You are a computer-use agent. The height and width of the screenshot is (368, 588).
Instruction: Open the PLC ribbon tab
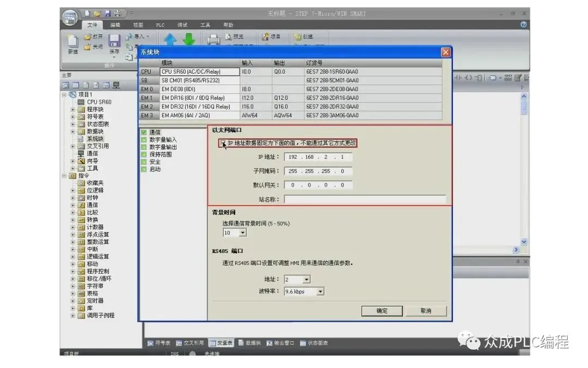[x=160, y=25]
